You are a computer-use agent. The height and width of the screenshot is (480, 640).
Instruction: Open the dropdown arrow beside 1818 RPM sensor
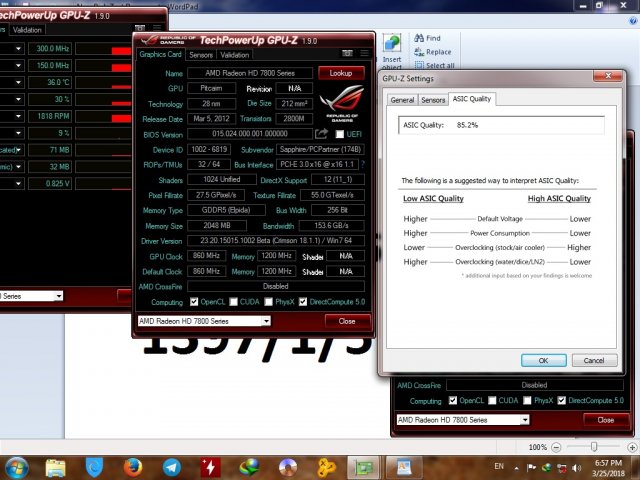point(18,116)
